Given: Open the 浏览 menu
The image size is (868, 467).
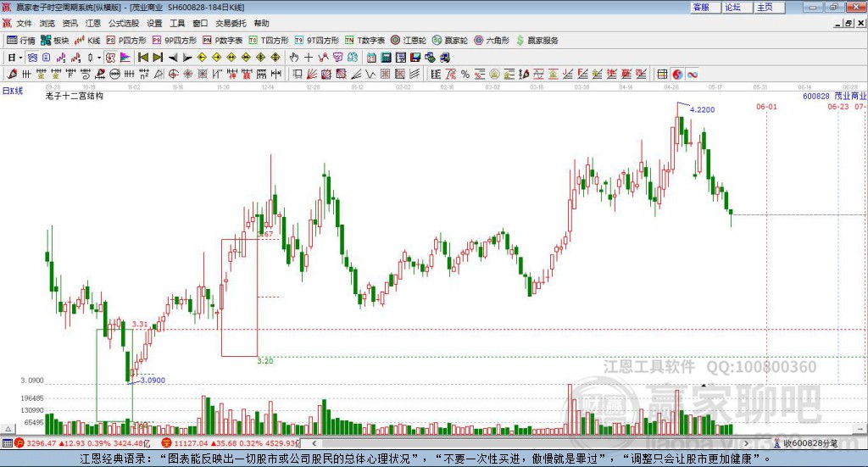Looking at the screenshot, I should 47,23.
